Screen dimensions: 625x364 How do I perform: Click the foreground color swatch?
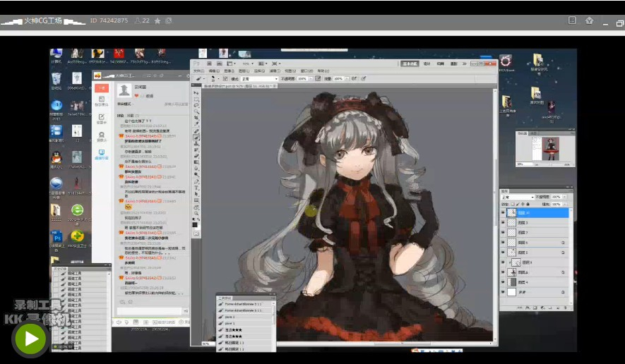(x=194, y=224)
